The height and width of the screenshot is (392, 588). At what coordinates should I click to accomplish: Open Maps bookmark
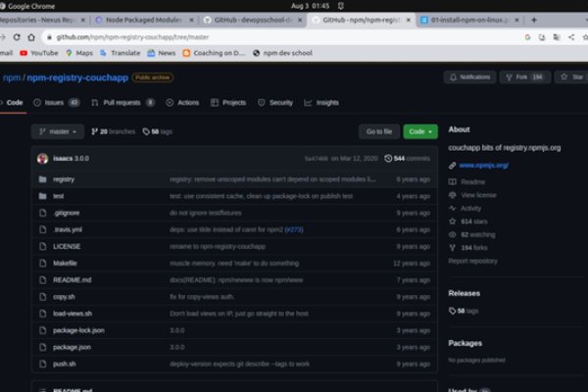(x=79, y=53)
